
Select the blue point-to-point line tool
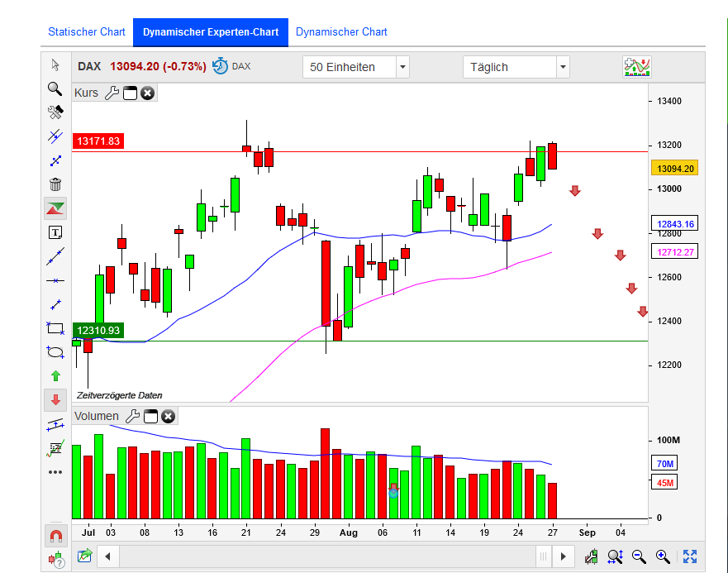click(x=55, y=160)
